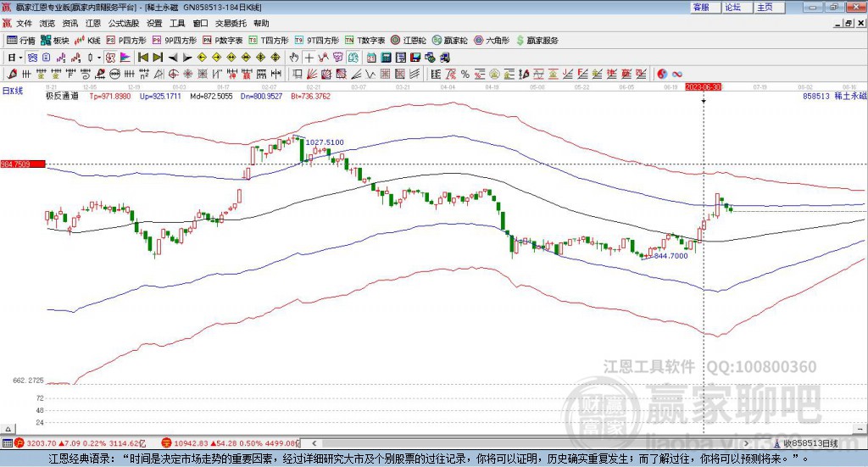Click the 858513 稀土永磁 stock label
Image resolution: width=868 pixels, height=467 pixels.
point(835,96)
